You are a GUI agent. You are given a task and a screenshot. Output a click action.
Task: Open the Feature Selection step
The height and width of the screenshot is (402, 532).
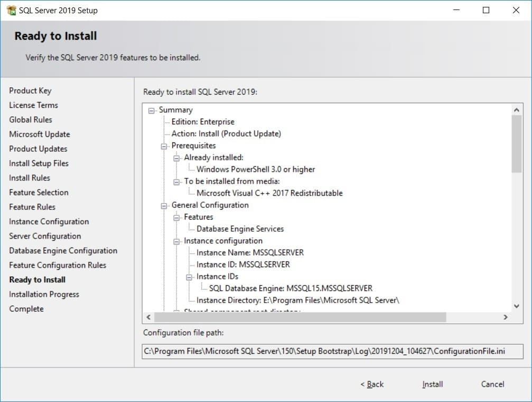click(x=38, y=192)
